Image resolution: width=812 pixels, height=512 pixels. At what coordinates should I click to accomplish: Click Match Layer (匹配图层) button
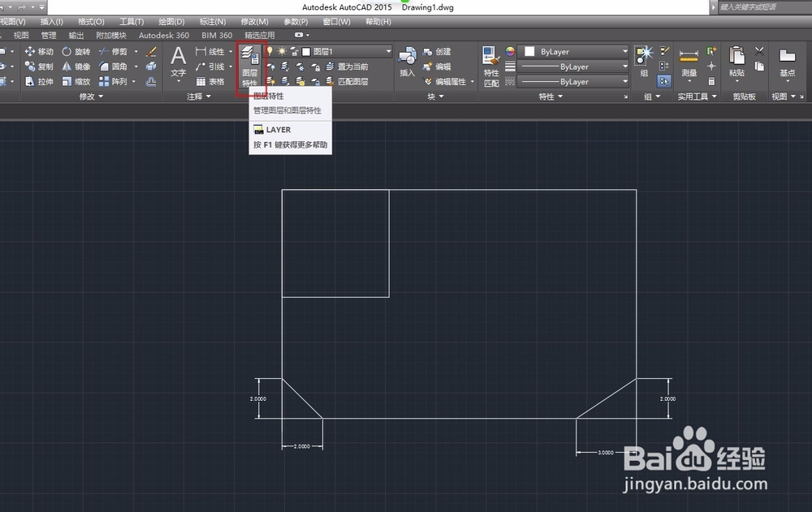click(x=347, y=81)
